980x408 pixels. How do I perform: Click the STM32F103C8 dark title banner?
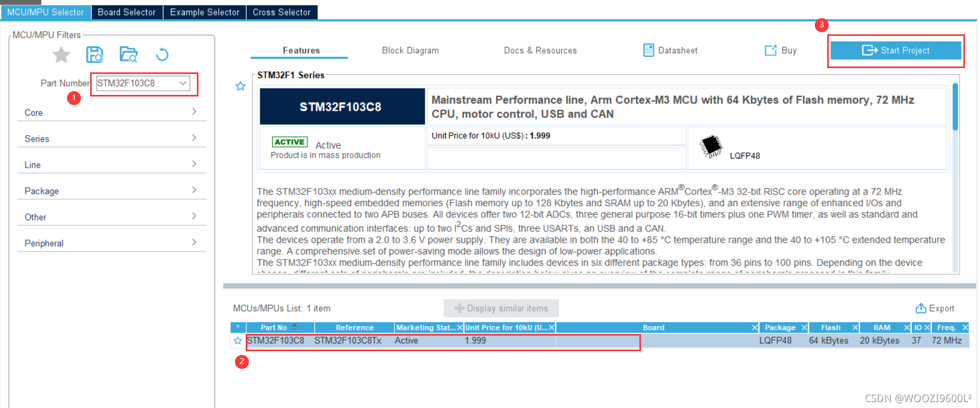342,107
